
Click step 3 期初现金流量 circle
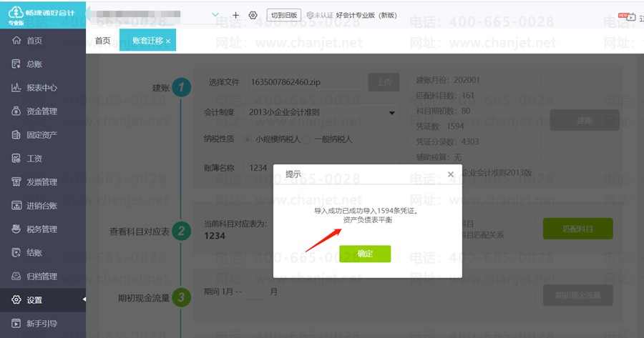pyautogui.click(x=182, y=297)
